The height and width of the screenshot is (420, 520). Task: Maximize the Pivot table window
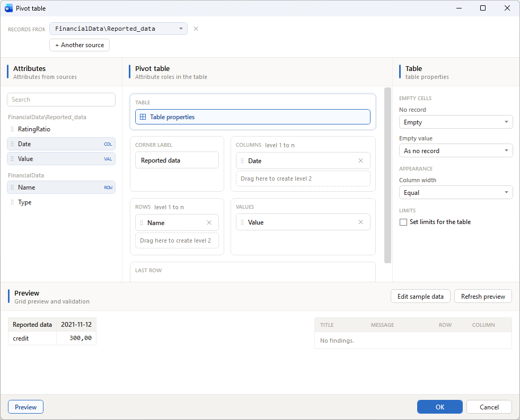[x=483, y=8]
